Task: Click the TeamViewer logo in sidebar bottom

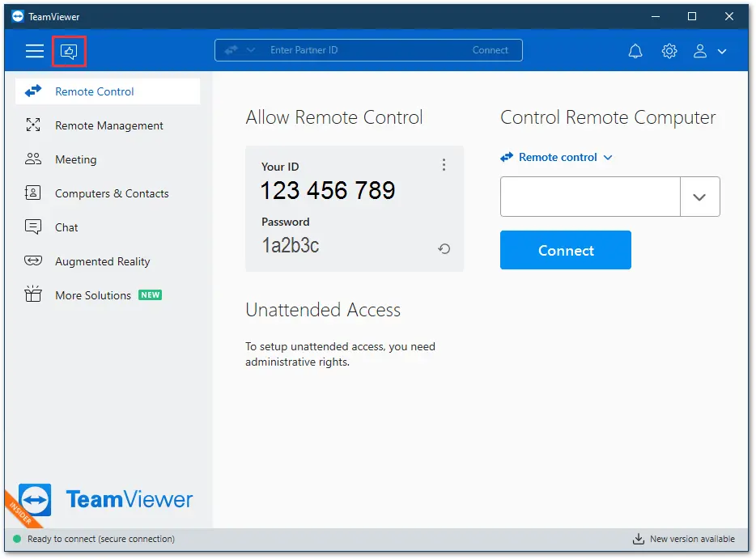Action: [105, 499]
